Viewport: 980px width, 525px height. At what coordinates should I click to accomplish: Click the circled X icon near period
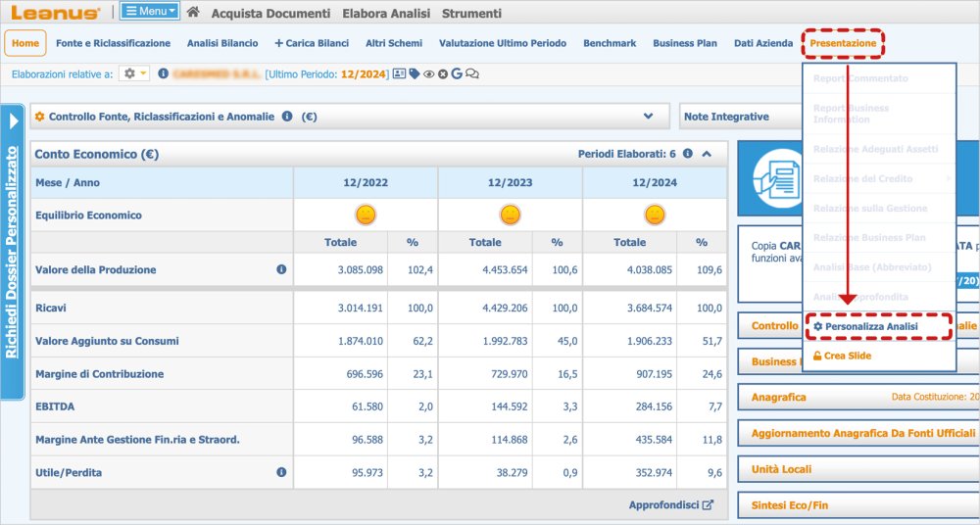pyautogui.click(x=443, y=73)
